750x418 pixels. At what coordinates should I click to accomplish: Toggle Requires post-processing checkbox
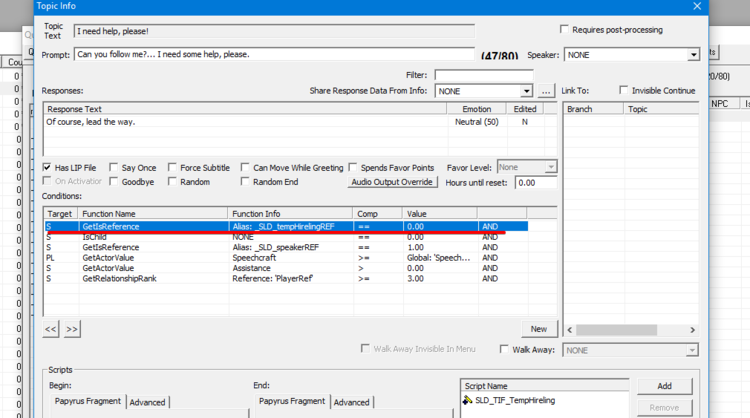(564, 30)
